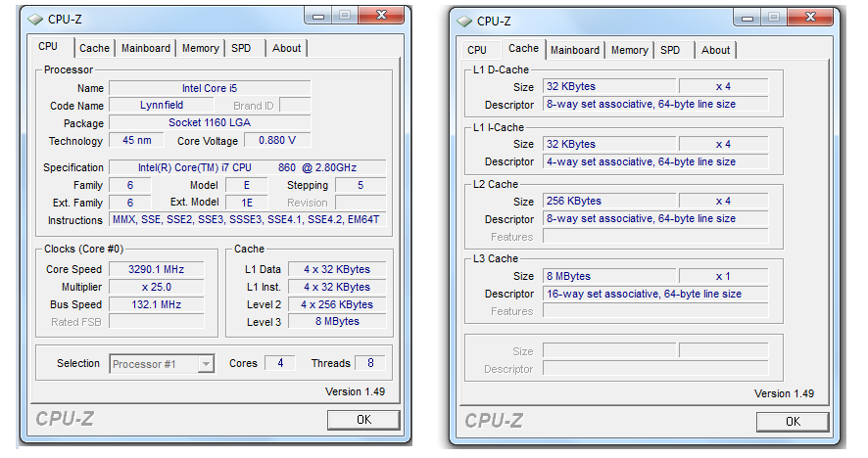868x458 pixels.
Task: Click the empty L2 Cache Features field
Action: point(655,236)
